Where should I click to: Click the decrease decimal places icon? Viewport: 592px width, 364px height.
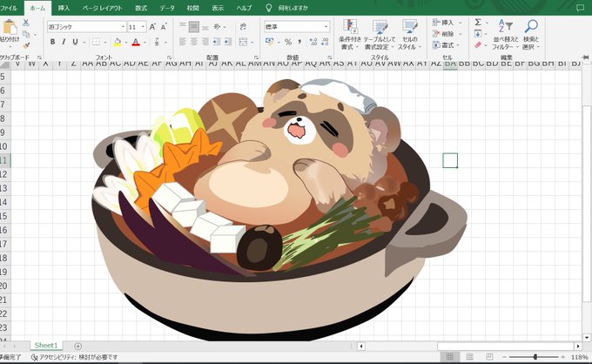[325, 42]
